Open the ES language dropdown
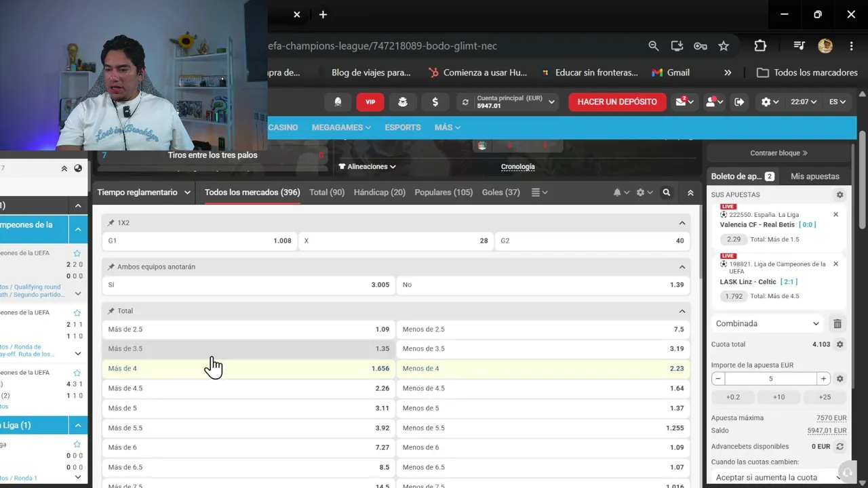This screenshot has height=488, width=868. coord(837,102)
